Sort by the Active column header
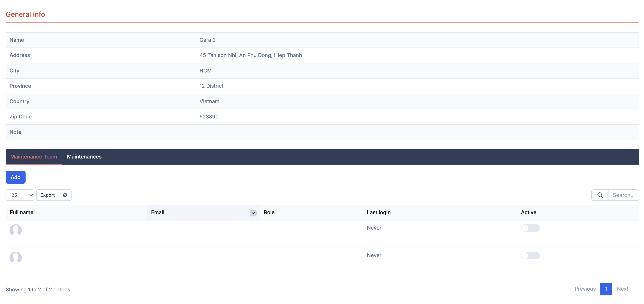This screenshot has height=304, width=644. (x=529, y=212)
